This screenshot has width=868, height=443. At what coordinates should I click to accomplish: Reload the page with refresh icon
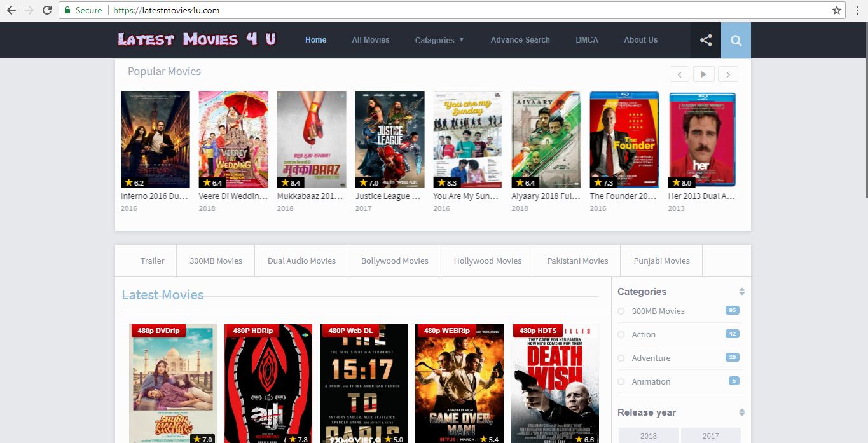tap(47, 10)
